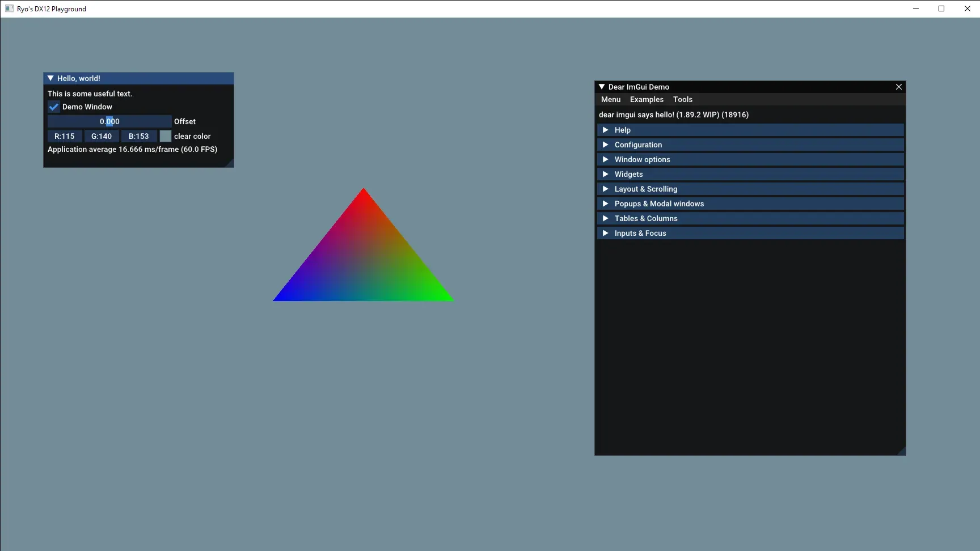
Task: Click the R:115 drag control
Action: point(64,136)
